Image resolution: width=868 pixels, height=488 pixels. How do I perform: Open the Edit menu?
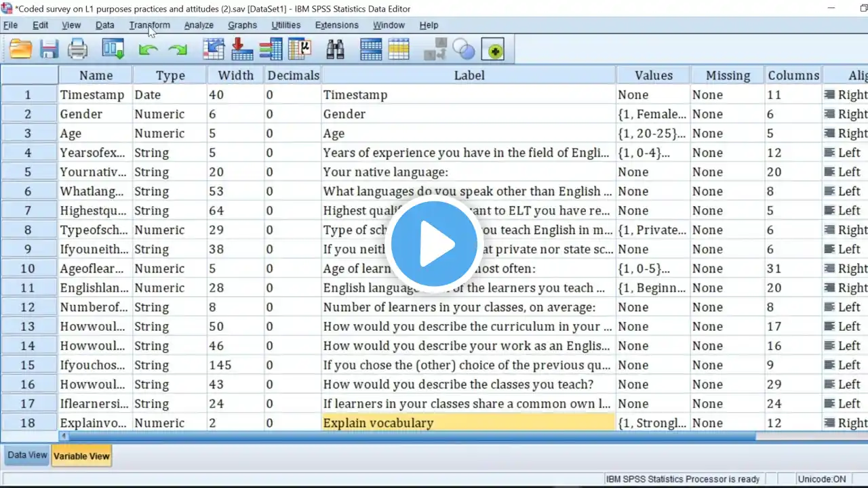click(40, 25)
